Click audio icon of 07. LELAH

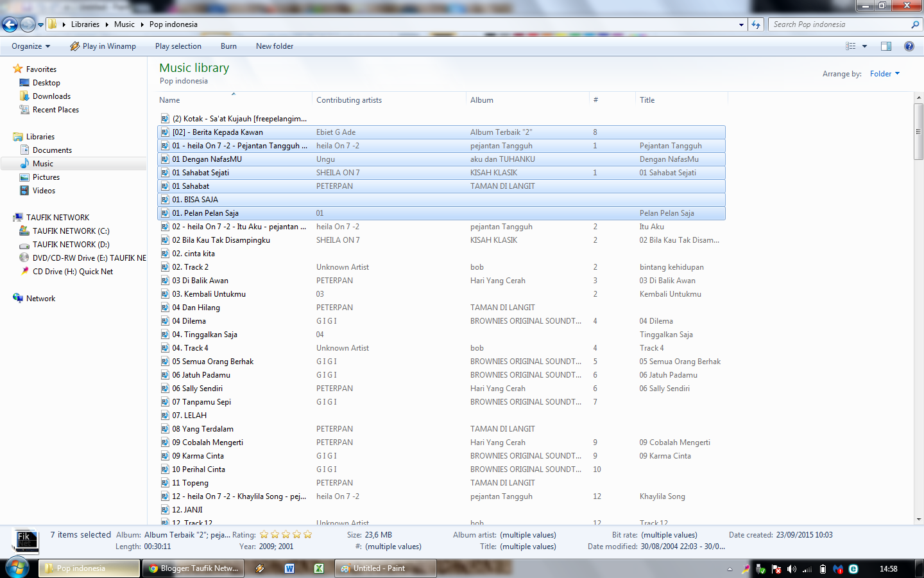(x=165, y=416)
